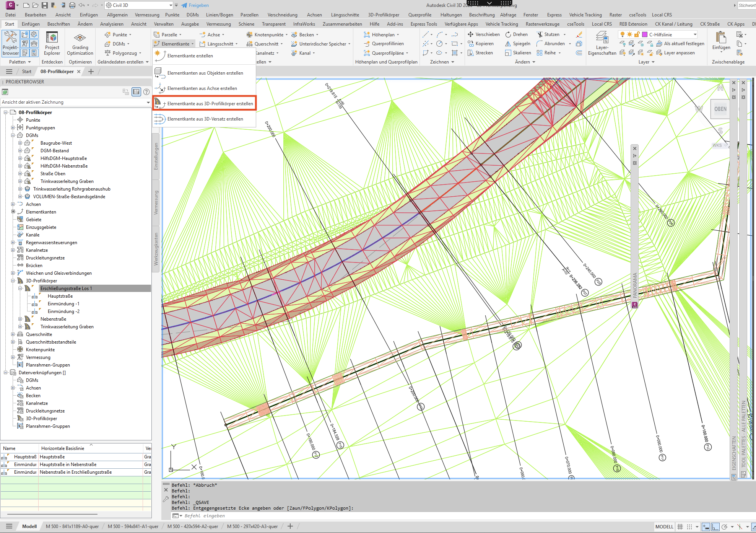This screenshot has width=756, height=533.
Task: Click the help icon in Projektbrowser
Action: click(x=146, y=92)
